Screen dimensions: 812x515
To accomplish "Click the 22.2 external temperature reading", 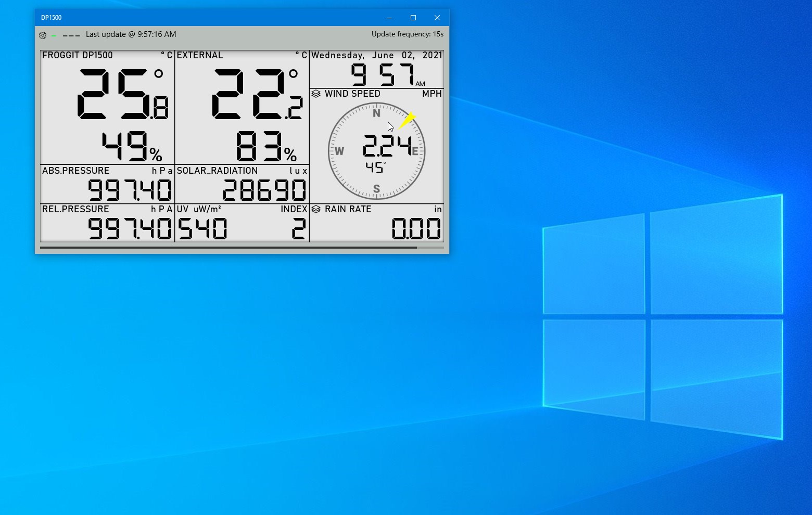I will point(257,95).
